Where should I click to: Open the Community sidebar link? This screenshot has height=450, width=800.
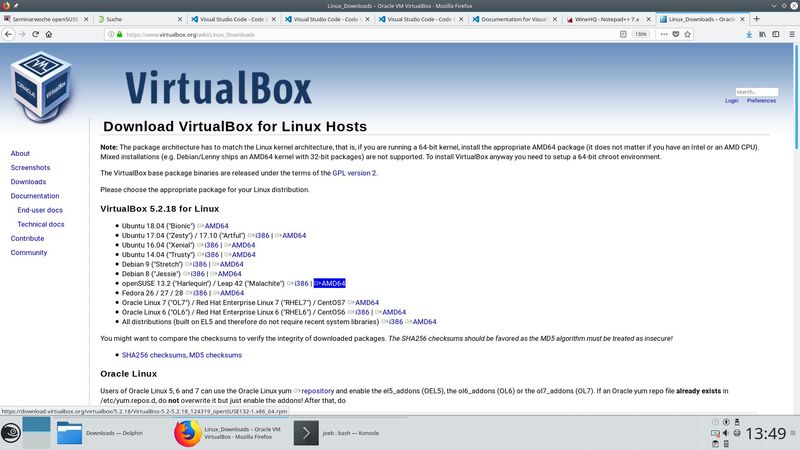pos(29,253)
